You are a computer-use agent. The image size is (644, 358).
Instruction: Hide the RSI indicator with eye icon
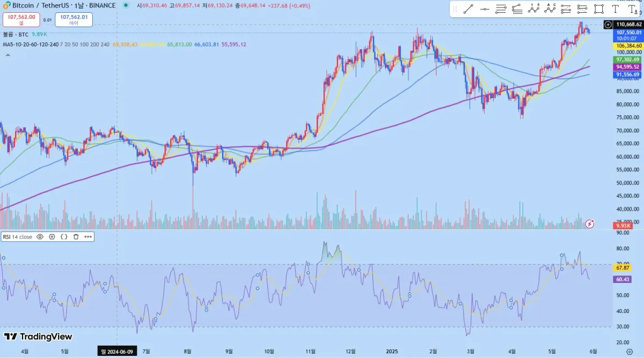[x=40, y=236]
